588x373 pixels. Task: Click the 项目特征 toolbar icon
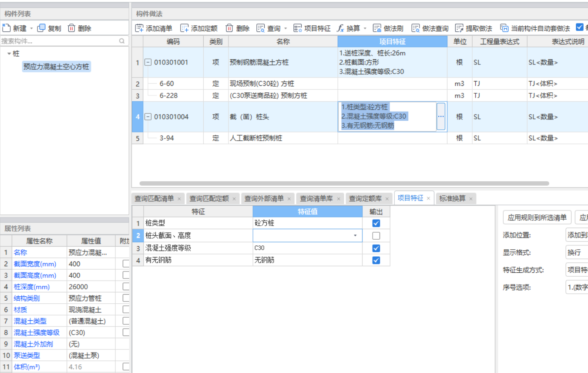pyautogui.click(x=298, y=28)
